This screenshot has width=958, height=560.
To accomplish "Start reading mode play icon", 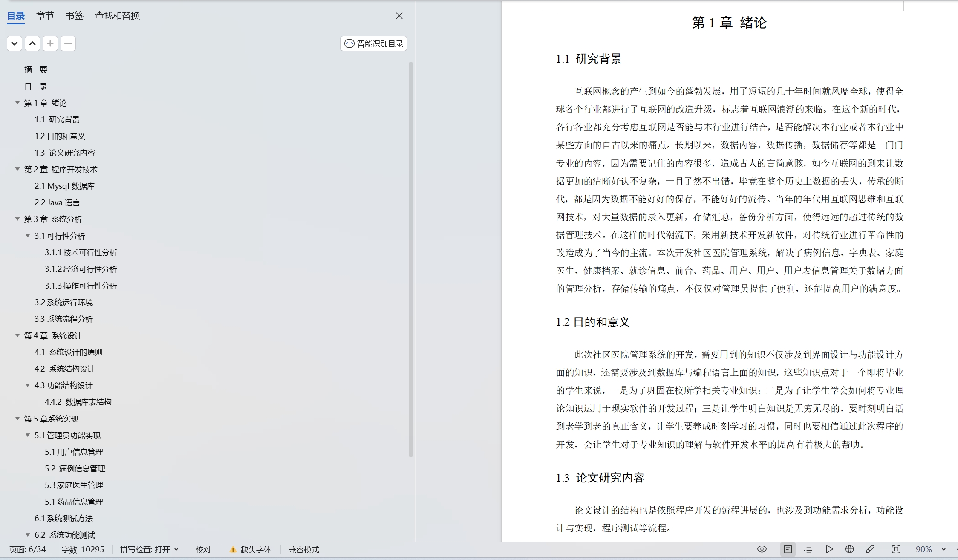I will [829, 549].
